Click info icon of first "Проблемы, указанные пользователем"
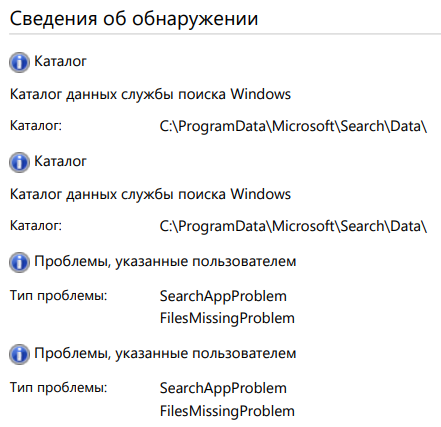The image size is (441, 427). click(19, 262)
